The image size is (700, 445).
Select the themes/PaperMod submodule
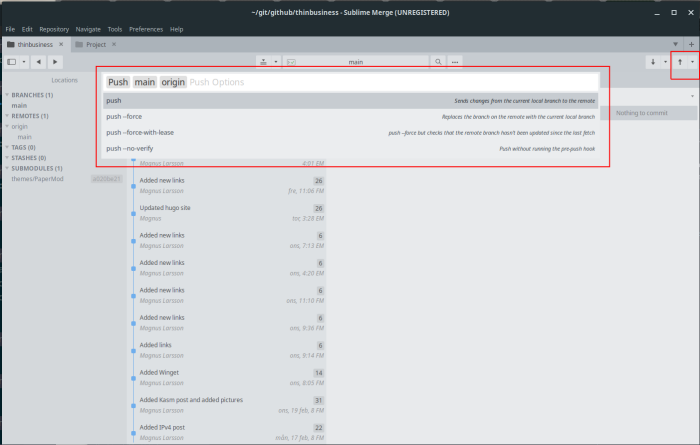[38, 179]
